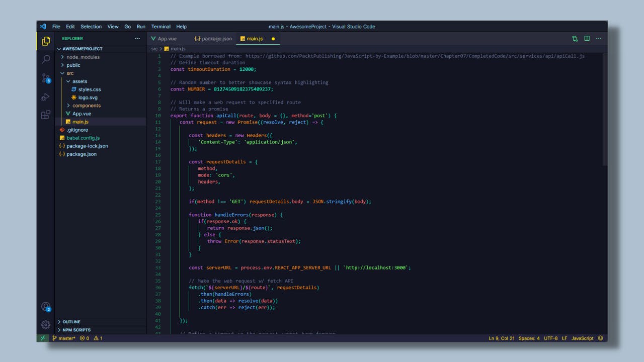
Task: Open logo.svg in the explorer
Action: (x=88, y=98)
